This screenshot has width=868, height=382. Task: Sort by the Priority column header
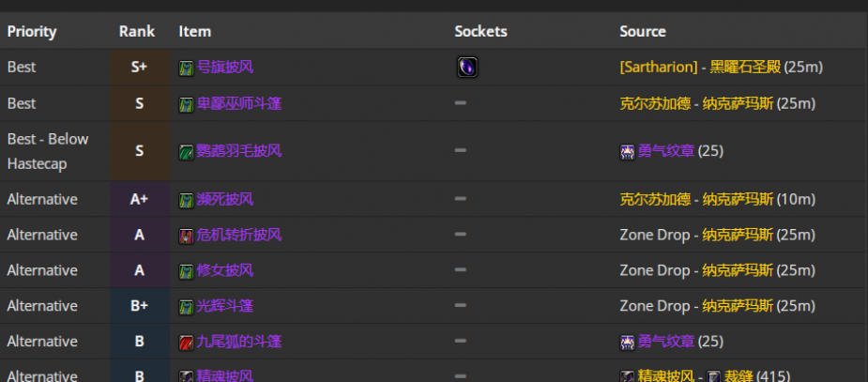32,32
